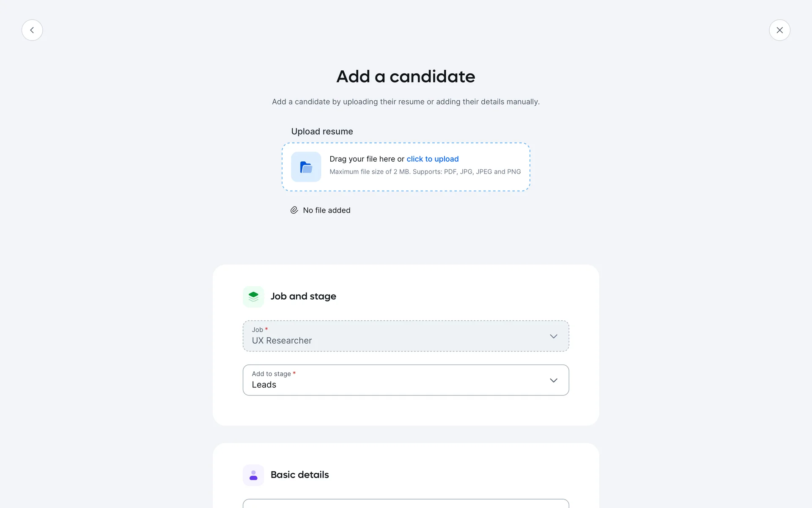Expand the Add to stage chevron arrow

[553, 380]
